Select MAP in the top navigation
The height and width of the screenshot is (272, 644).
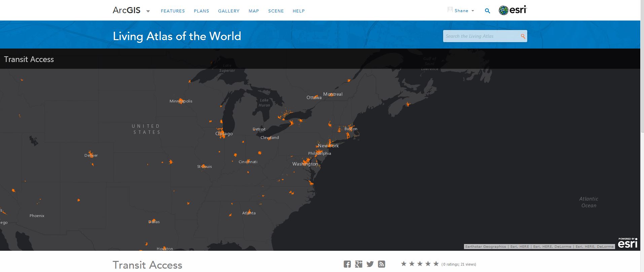tap(254, 11)
